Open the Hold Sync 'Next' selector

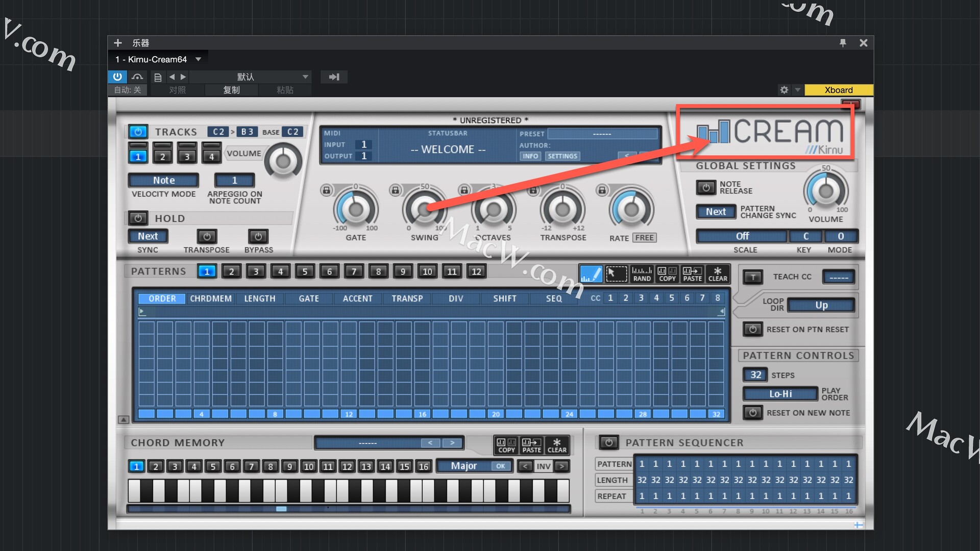(x=148, y=236)
